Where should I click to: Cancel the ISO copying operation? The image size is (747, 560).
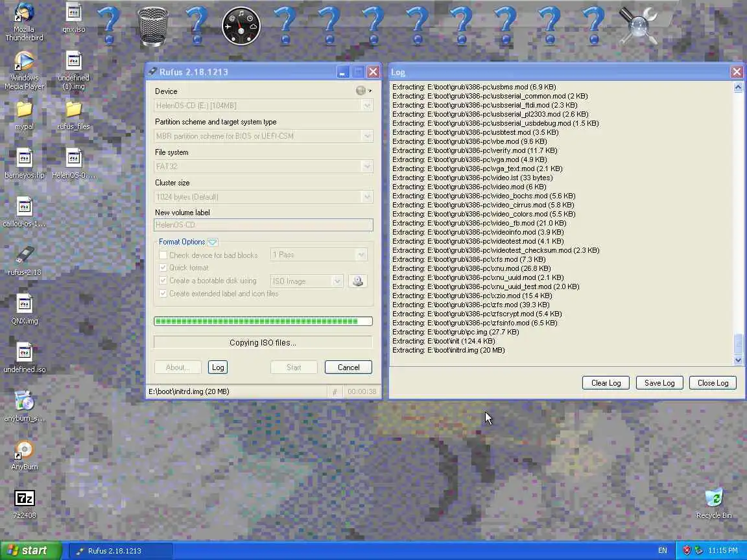pyautogui.click(x=348, y=367)
